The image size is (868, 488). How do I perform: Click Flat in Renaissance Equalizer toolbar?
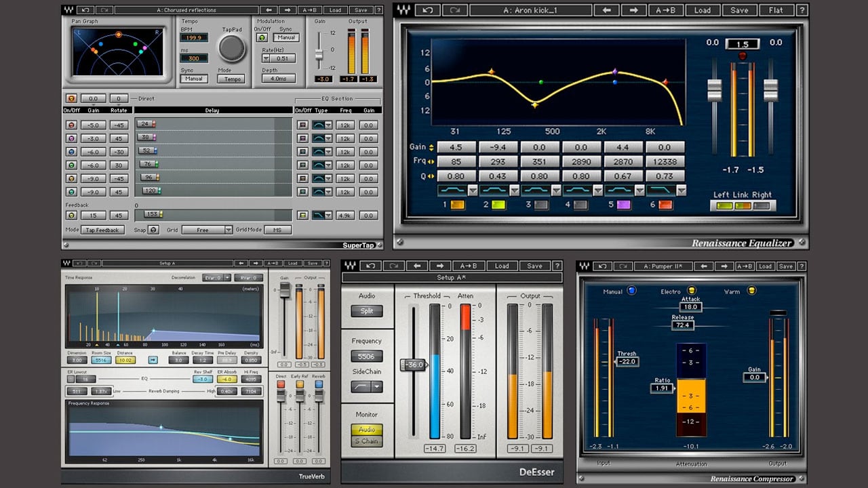(775, 10)
